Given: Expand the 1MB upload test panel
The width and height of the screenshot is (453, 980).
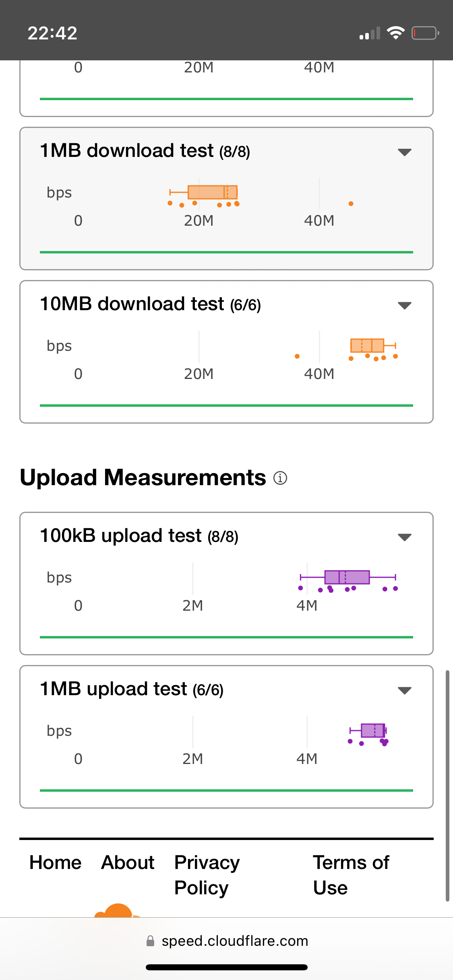Looking at the screenshot, I should point(404,690).
